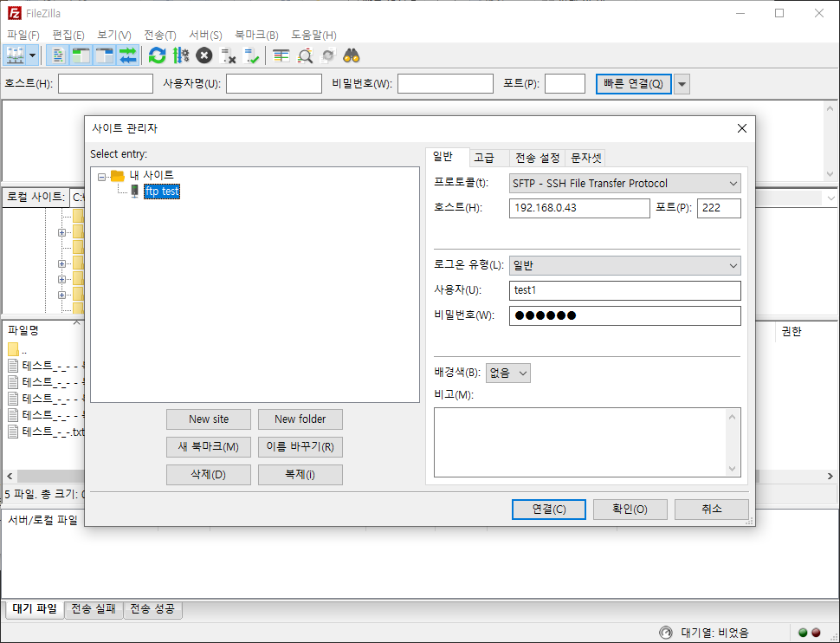The image size is (840, 643).
Task: Open the 서버(S) menu
Action: 205,35
